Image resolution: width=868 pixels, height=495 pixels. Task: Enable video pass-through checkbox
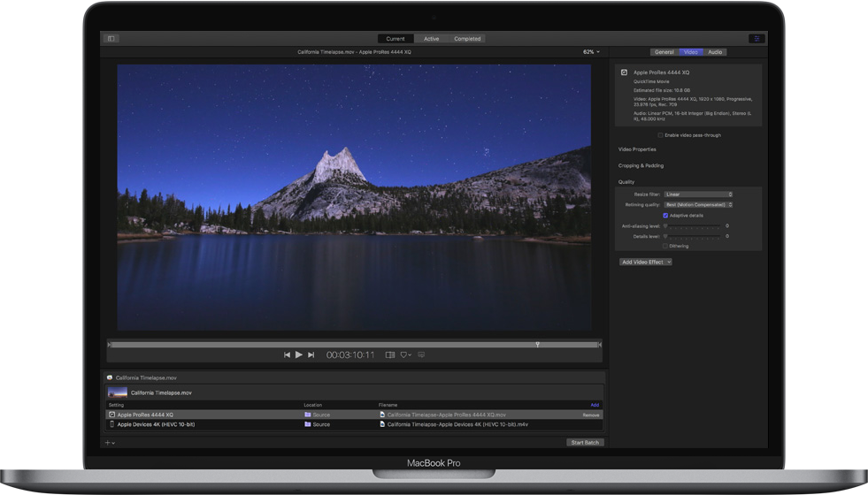click(x=660, y=135)
